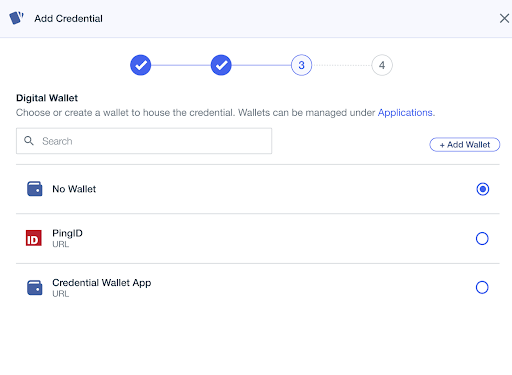Go back to completed step one
The width and height of the screenshot is (512, 375).
pyautogui.click(x=141, y=65)
